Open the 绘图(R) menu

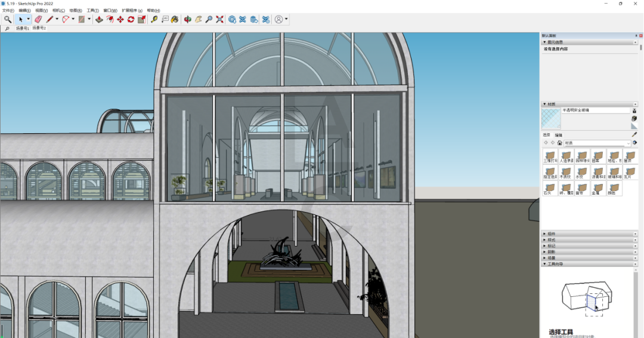tap(76, 11)
